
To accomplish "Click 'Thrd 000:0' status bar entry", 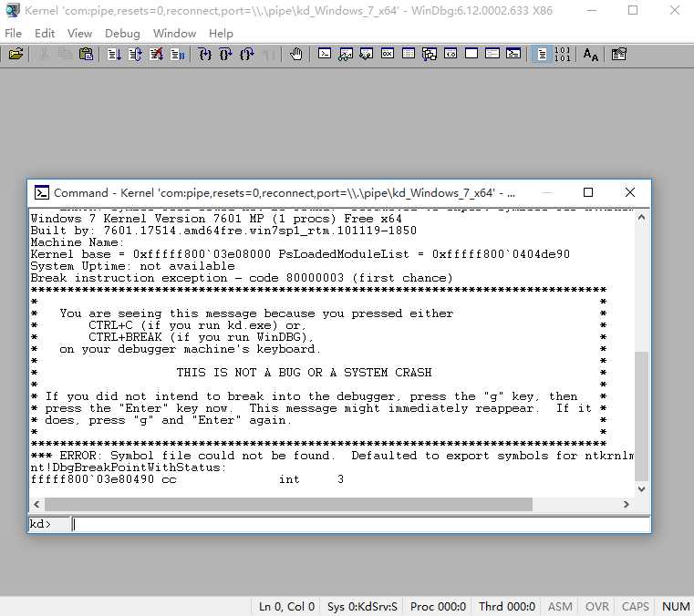I will coord(507,606).
